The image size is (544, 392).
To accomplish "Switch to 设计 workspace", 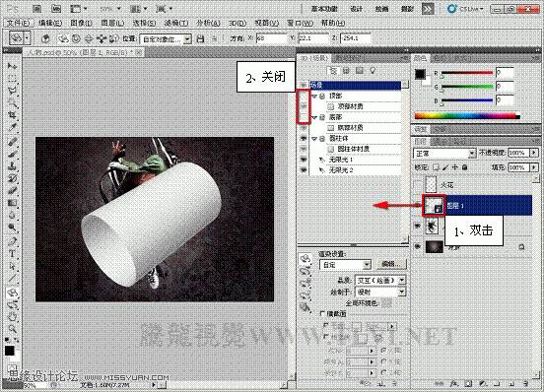I will [357, 9].
